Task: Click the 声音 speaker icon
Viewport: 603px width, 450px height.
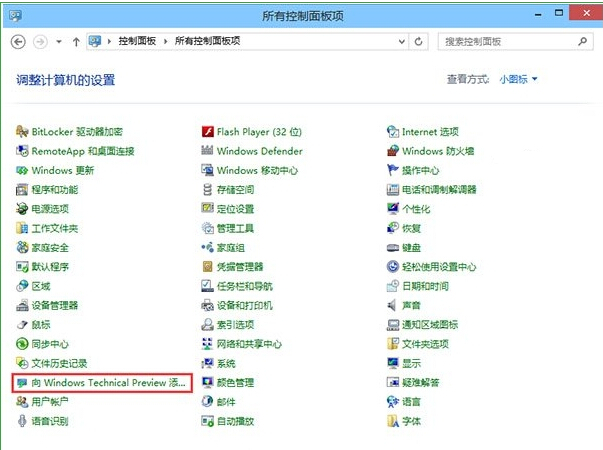Action: (x=393, y=305)
